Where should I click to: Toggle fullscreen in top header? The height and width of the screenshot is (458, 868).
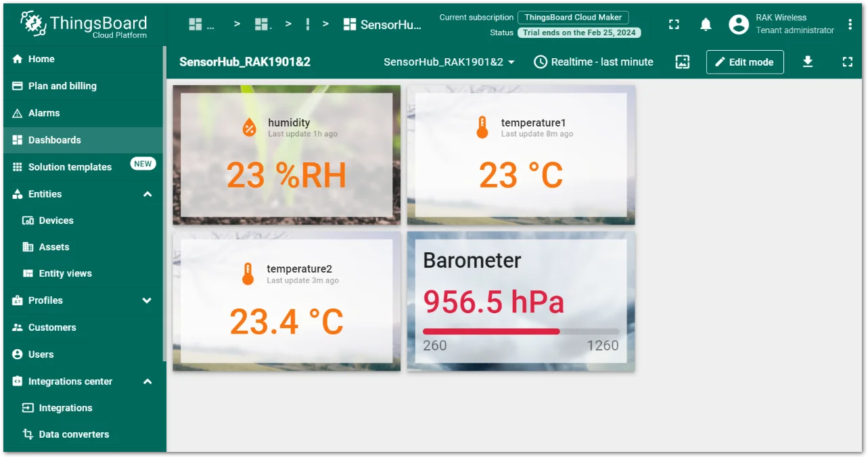674,24
